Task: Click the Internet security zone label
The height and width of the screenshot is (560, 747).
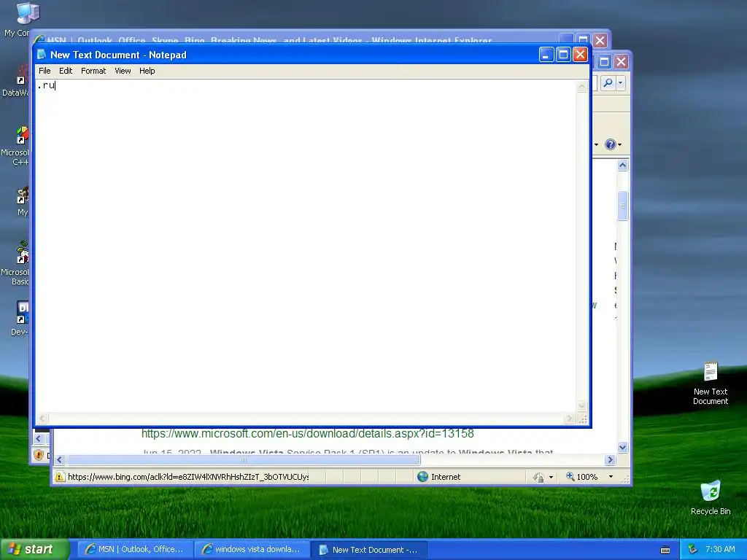Action: (446, 477)
